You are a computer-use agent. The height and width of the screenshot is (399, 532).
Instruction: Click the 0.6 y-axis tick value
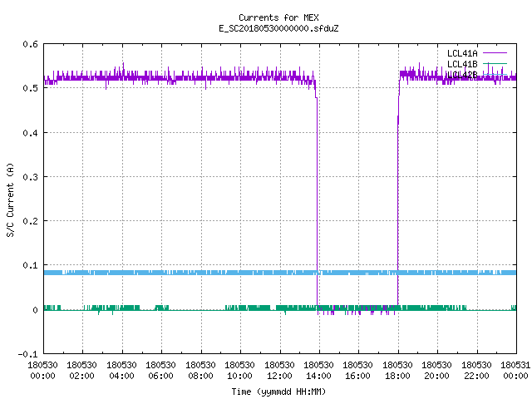[30, 44]
